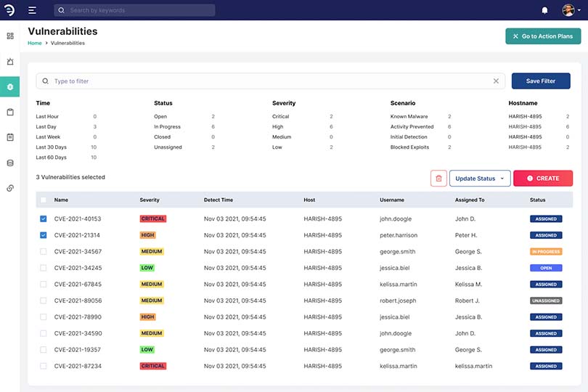The width and height of the screenshot is (588, 392).
Task: Check the CVE-2021-34567 row checkbox
Action: point(44,251)
